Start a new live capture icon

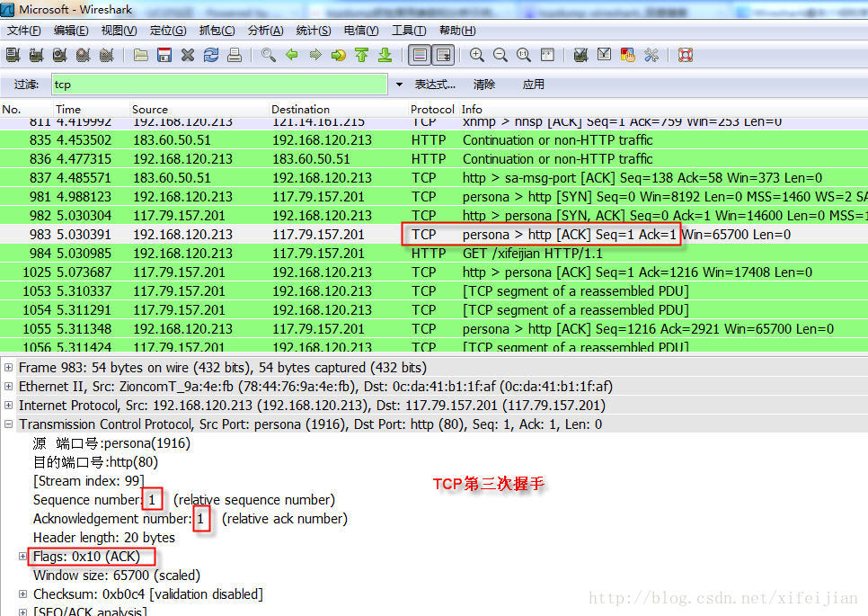(60, 55)
